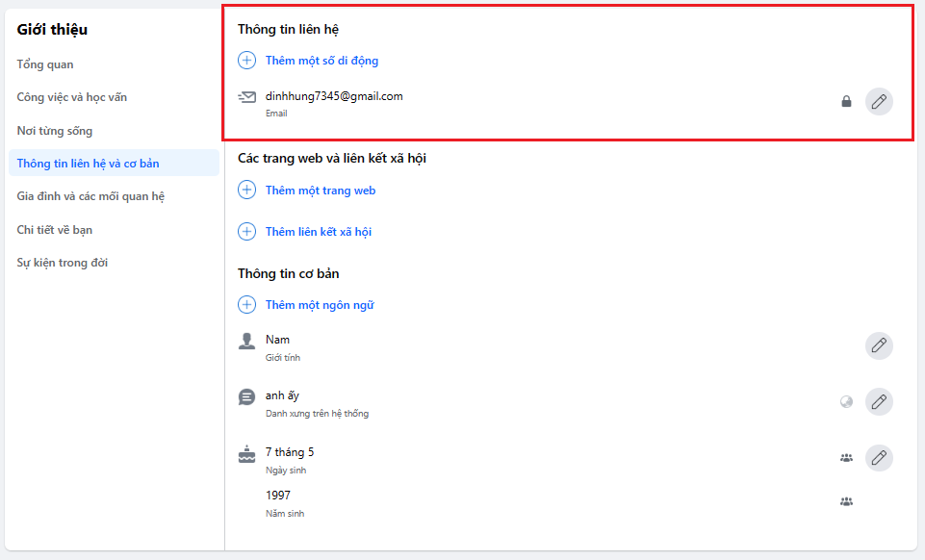This screenshot has width=925, height=560.
Task: Click friends audience icon beside 7 tháng 5
Action: click(x=846, y=458)
